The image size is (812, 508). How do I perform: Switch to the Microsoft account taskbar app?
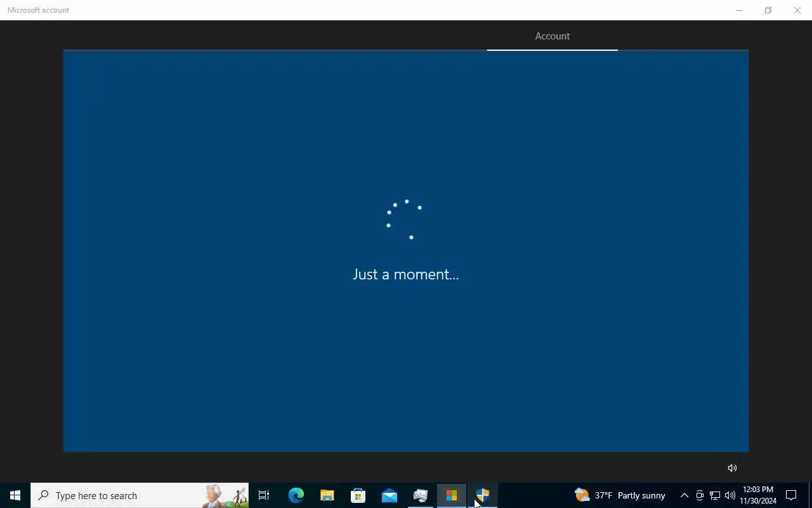pyautogui.click(x=452, y=495)
